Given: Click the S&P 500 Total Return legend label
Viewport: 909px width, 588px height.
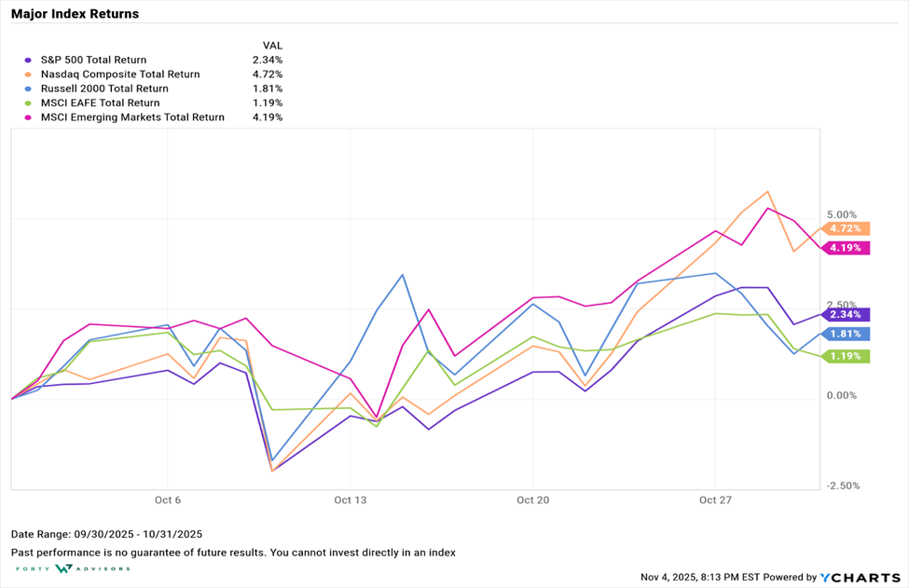Looking at the screenshot, I should click(x=94, y=61).
